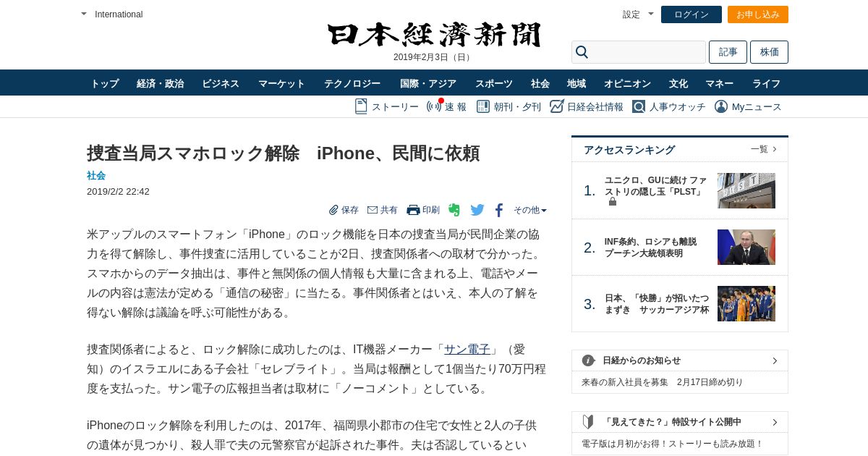Expand the 特設サイト公開中 chevron
868x456 pixels.
(x=775, y=421)
